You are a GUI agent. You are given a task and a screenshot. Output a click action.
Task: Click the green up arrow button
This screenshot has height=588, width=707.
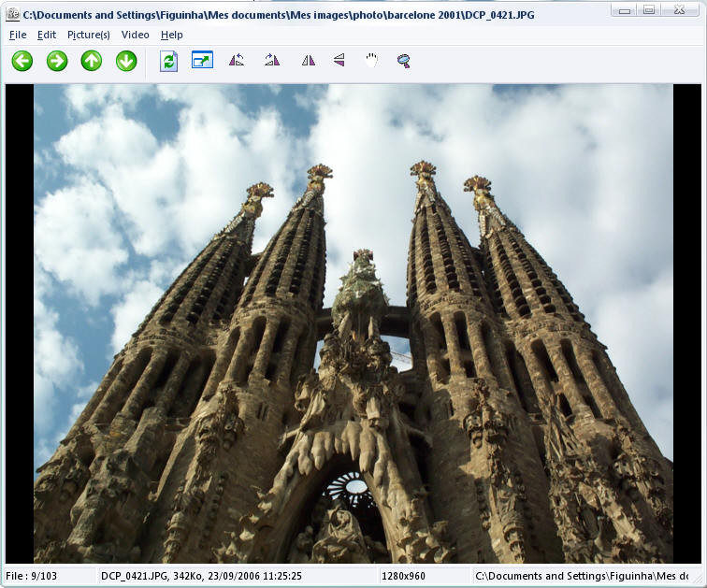[92, 61]
